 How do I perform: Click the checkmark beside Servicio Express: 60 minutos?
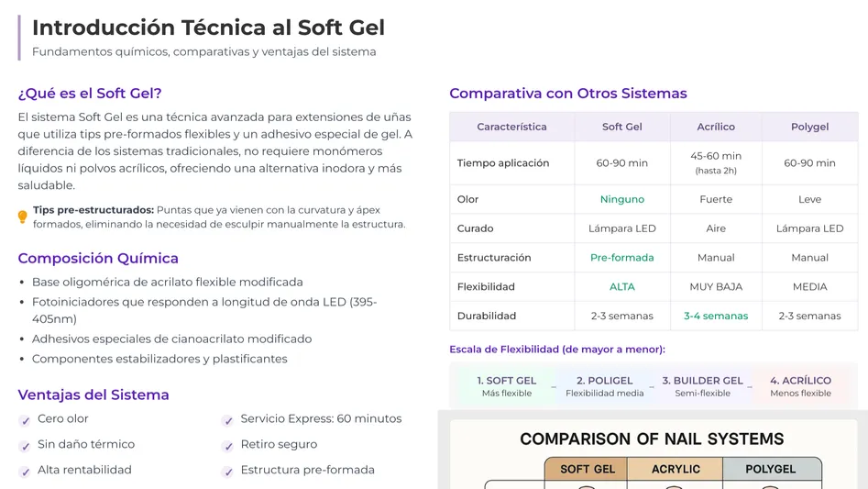coord(227,420)
